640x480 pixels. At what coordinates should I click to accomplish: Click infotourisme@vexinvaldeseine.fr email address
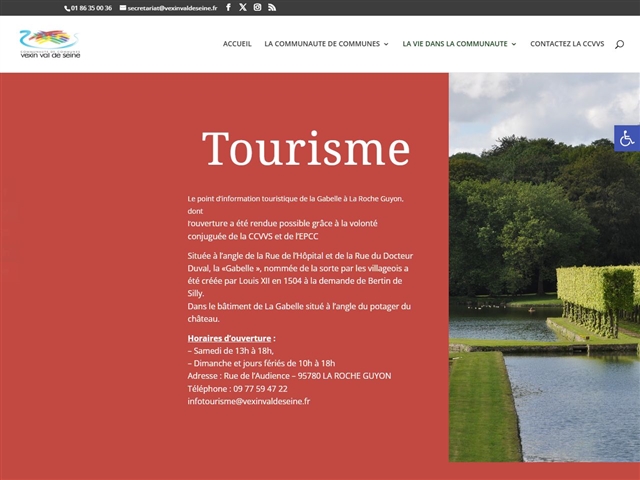point(249,401)
